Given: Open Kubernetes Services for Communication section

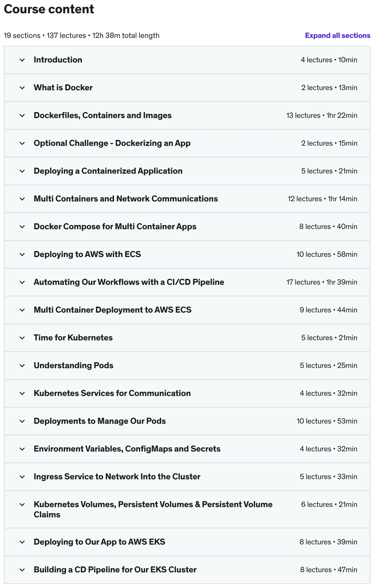Looking at the screenshot, I should point(112,393).
